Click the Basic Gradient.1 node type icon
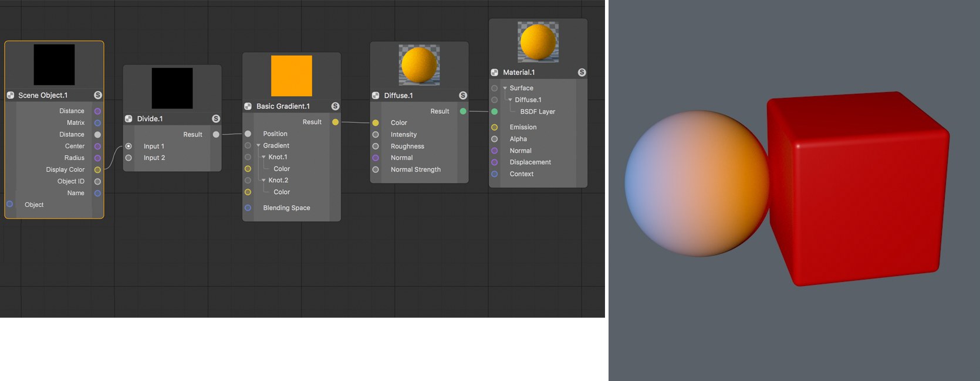The image size is (980, 381). (248, 106)
